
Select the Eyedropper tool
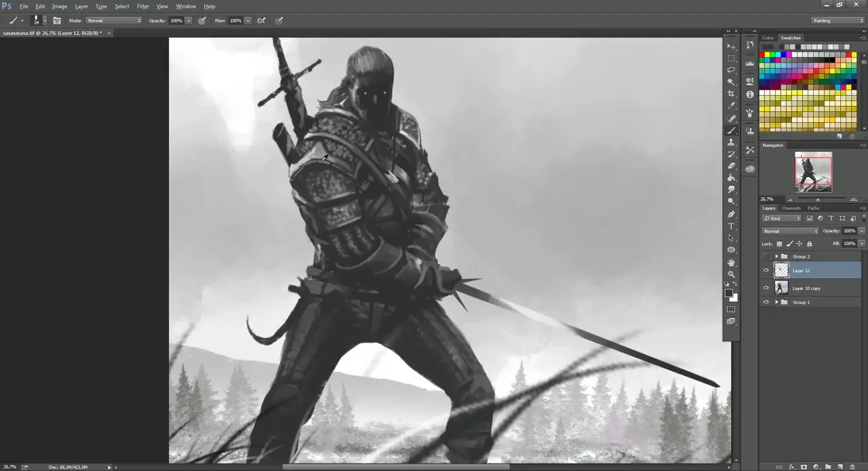point(731,106)
